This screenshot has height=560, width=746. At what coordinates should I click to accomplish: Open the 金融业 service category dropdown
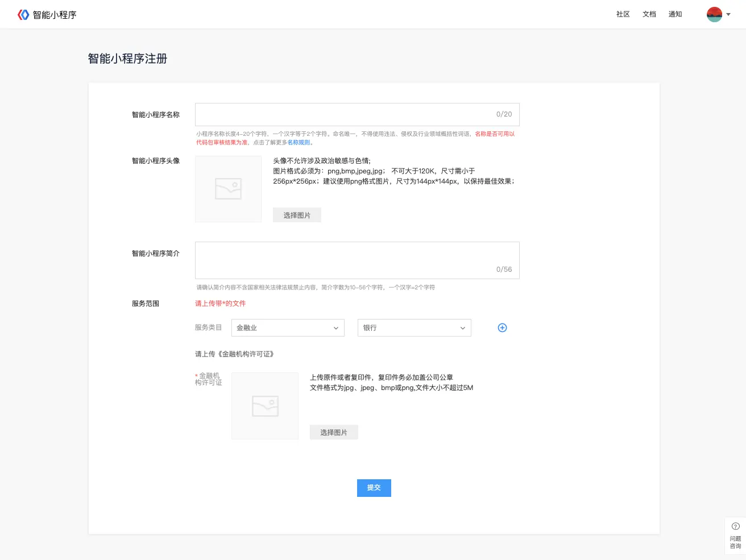pyautogui.click(x=288, y=327)
